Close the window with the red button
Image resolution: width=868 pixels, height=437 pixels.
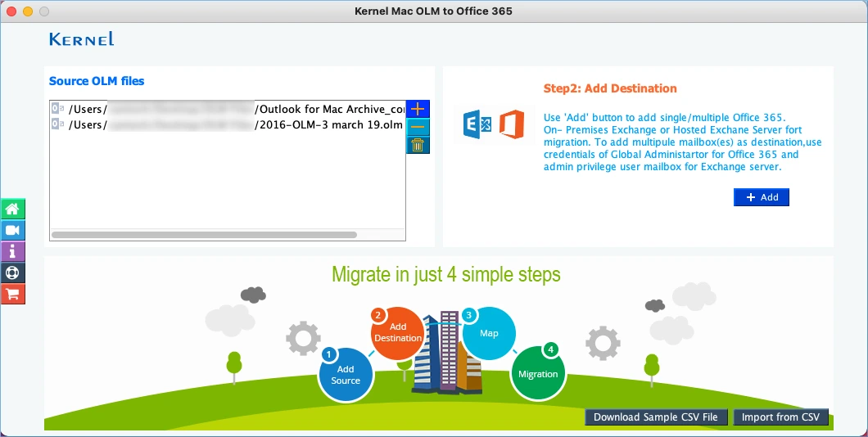point(11,11)
